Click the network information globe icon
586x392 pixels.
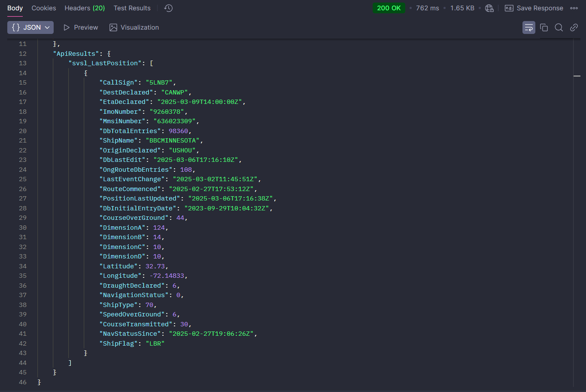tap(489, 8)
